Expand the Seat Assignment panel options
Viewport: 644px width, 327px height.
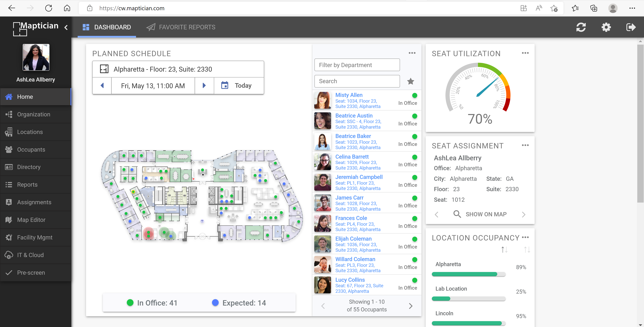(525, 145)
